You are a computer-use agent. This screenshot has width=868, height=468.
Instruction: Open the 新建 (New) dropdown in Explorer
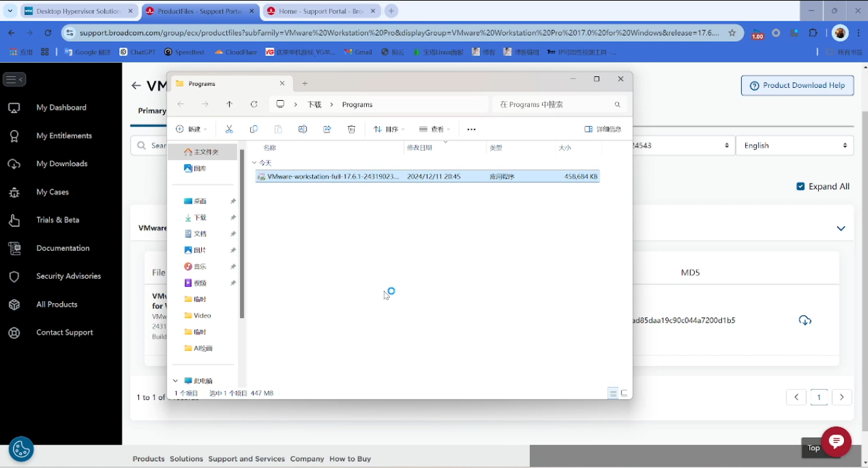(x=191, y=129)
